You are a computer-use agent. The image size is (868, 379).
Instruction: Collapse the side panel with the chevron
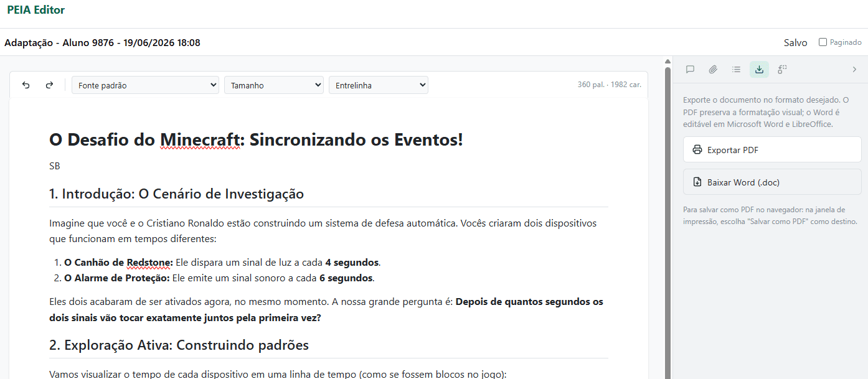[x=854, y=70]
